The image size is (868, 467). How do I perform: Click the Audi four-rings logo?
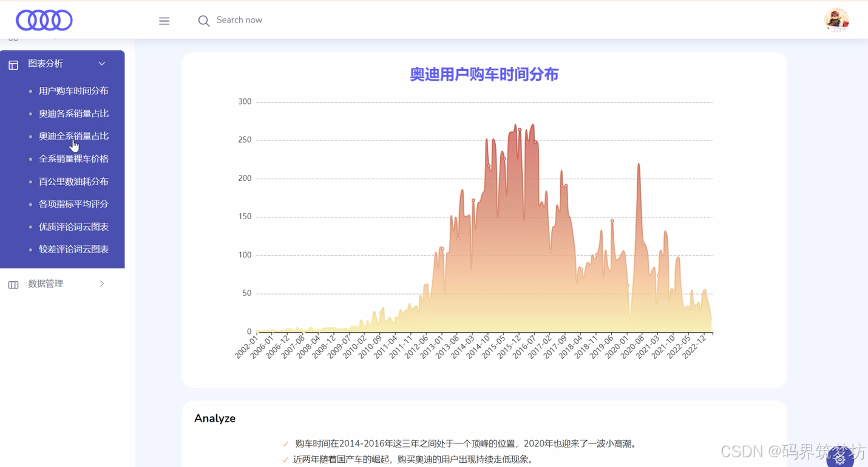(x=44, y=20)
